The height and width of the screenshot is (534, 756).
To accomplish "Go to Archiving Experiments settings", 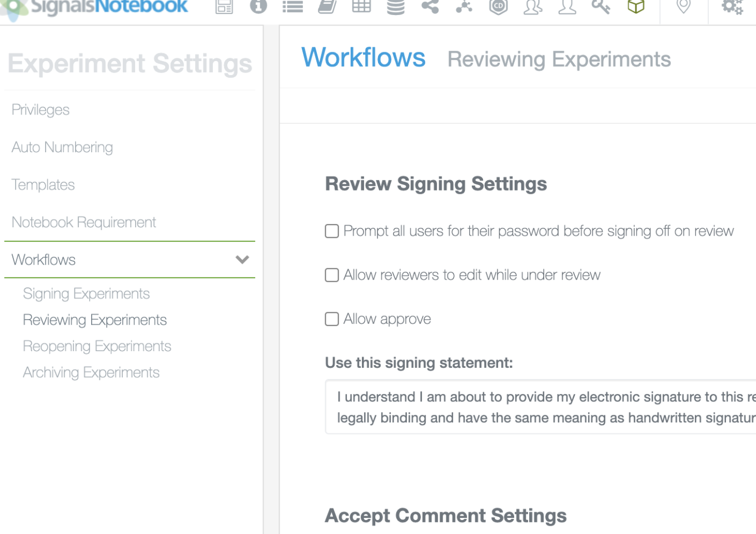I will click(91, 372).
